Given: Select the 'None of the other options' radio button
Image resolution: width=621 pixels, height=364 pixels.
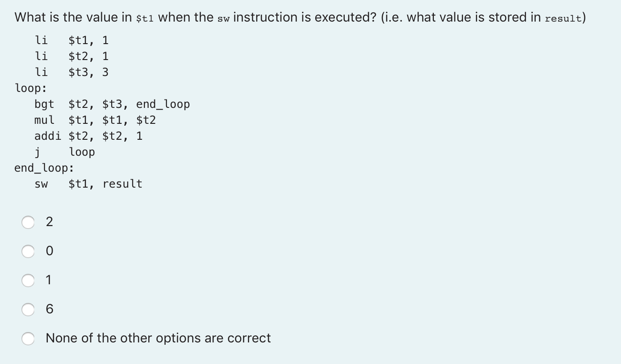Looking at the screenshot, I should [28, 339].
